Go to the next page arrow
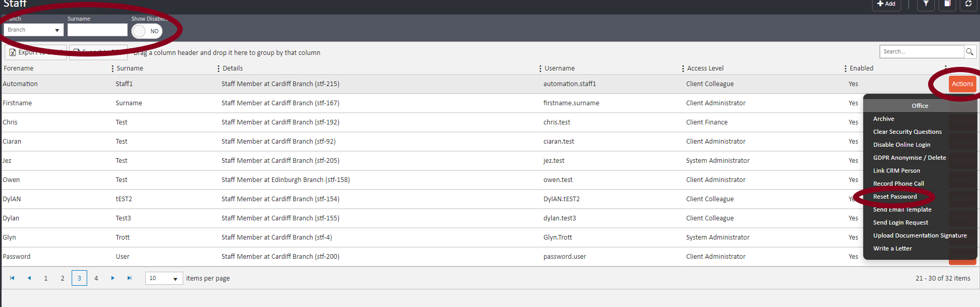The height and width of the screenshot is (307, 980). [113, 278]
